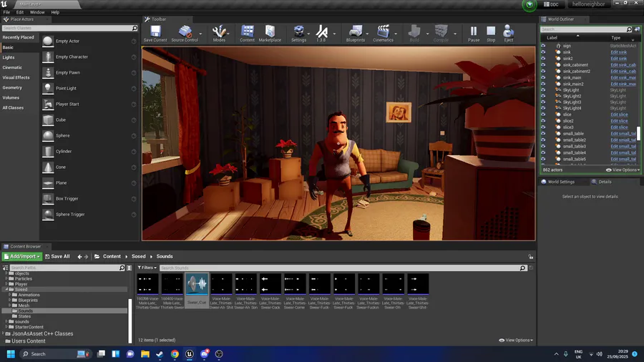This screenshot has width=644, height=362.
Task: Select the Empty Actor icon
Action: tap(48, 41)
